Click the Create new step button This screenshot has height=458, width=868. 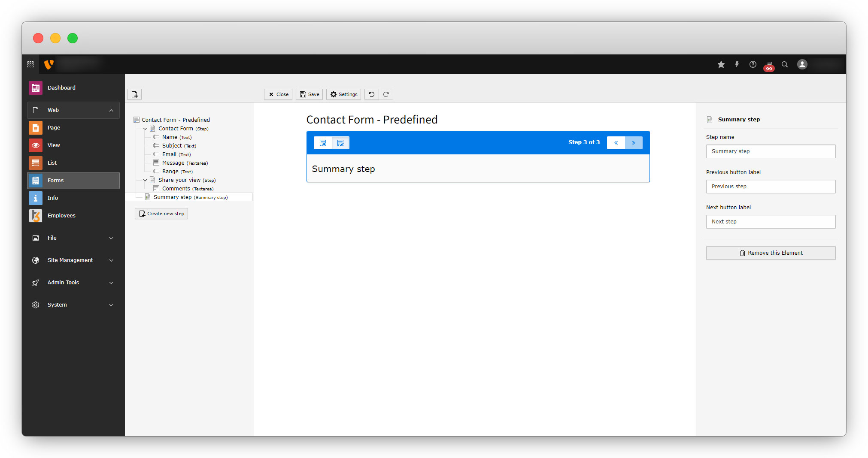coord(161,214)
